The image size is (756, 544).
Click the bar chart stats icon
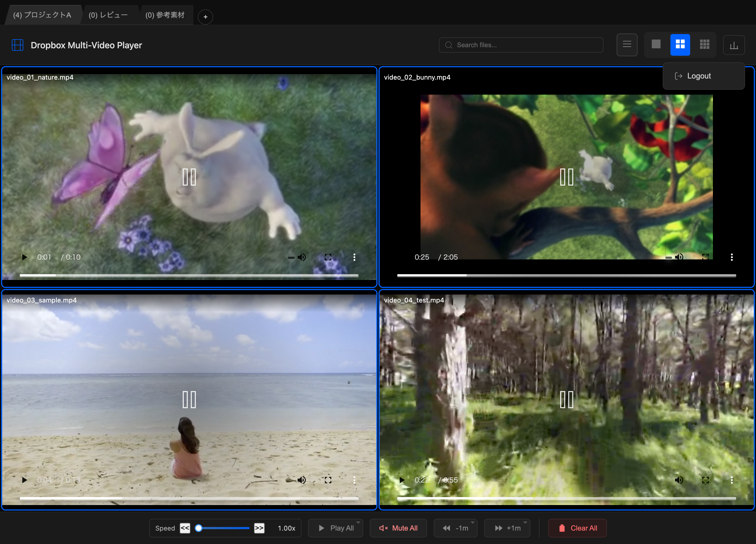734,45
